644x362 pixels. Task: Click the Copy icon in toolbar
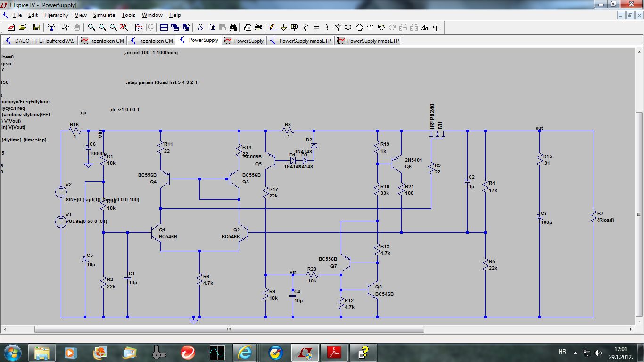(211, 27)
